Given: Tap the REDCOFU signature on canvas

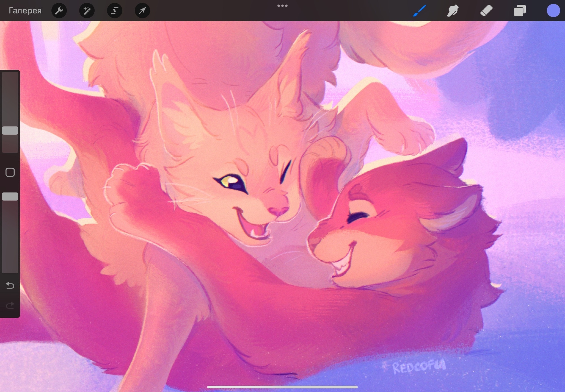Looking at the screenshot, I should pyautogui.click(x=419, y=366).
